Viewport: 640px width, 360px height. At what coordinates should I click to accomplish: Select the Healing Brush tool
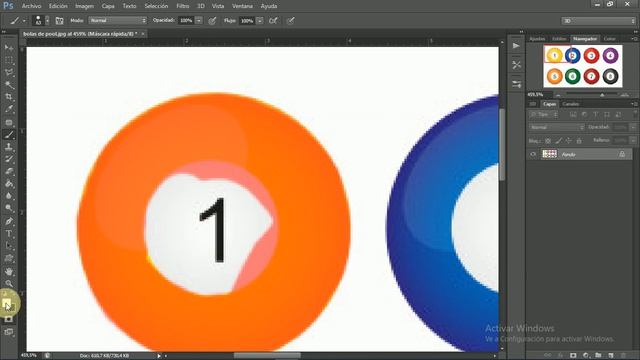click(9, 122)
